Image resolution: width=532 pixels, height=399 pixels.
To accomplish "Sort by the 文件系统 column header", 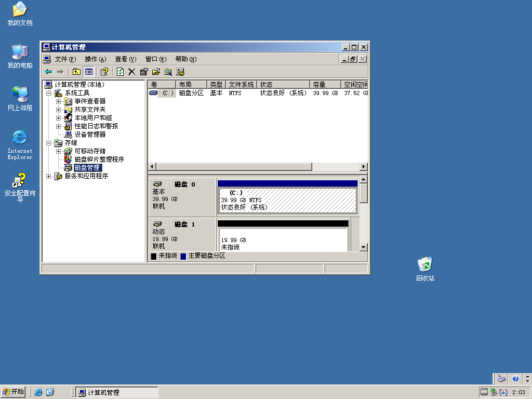I will pyautogui.click(x=242, y=85).
